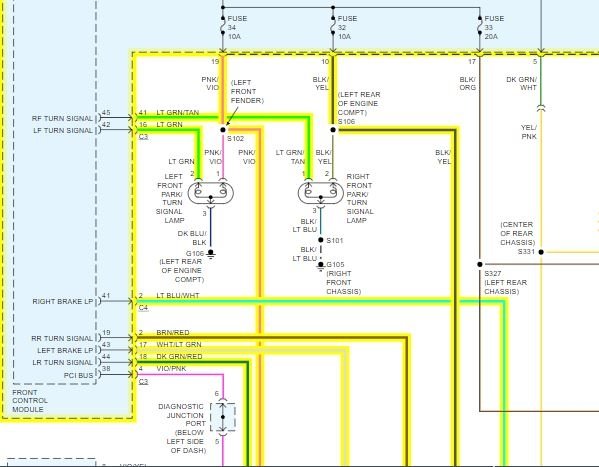Click the 'FUSE 34 10A' label
The height and width of the screenshot is (467, 599).
tap(237, 28)
